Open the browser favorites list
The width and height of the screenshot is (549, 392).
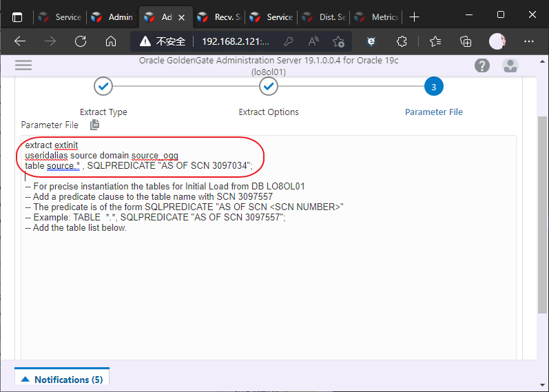tap(435, 41)
